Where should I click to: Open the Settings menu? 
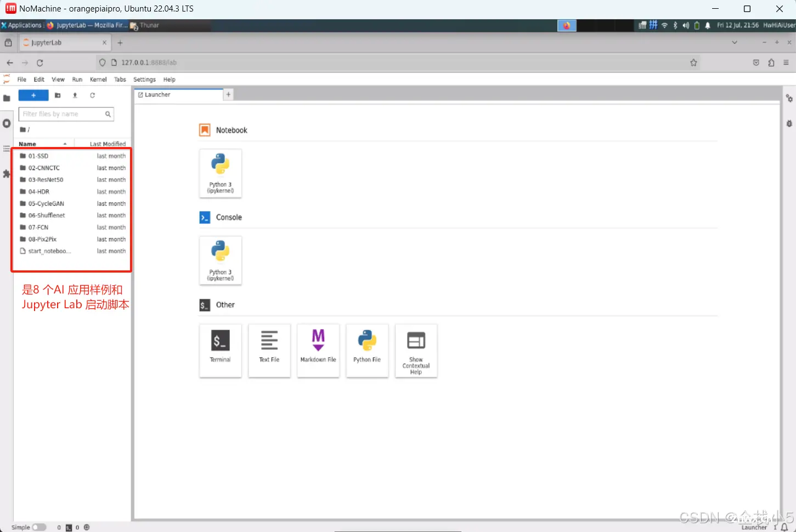click(x=144, y=80)
